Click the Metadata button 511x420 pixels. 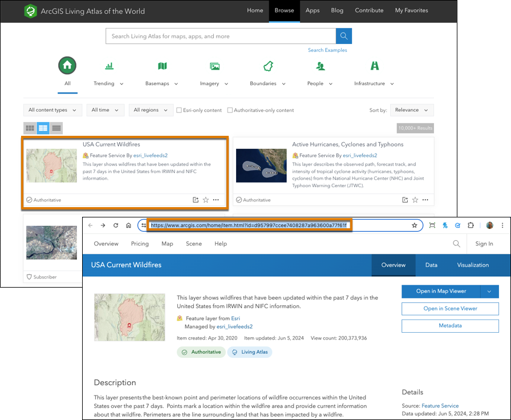(450, 326)
